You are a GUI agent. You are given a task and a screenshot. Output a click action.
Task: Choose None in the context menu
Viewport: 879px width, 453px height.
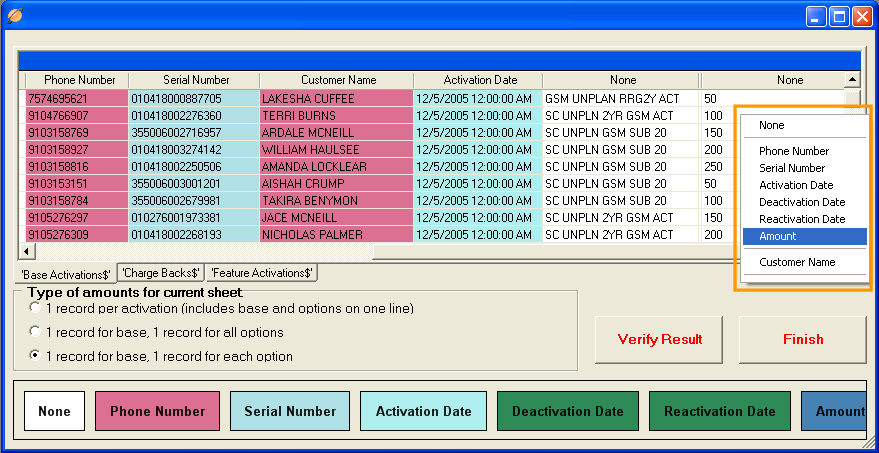click(804, 125)
